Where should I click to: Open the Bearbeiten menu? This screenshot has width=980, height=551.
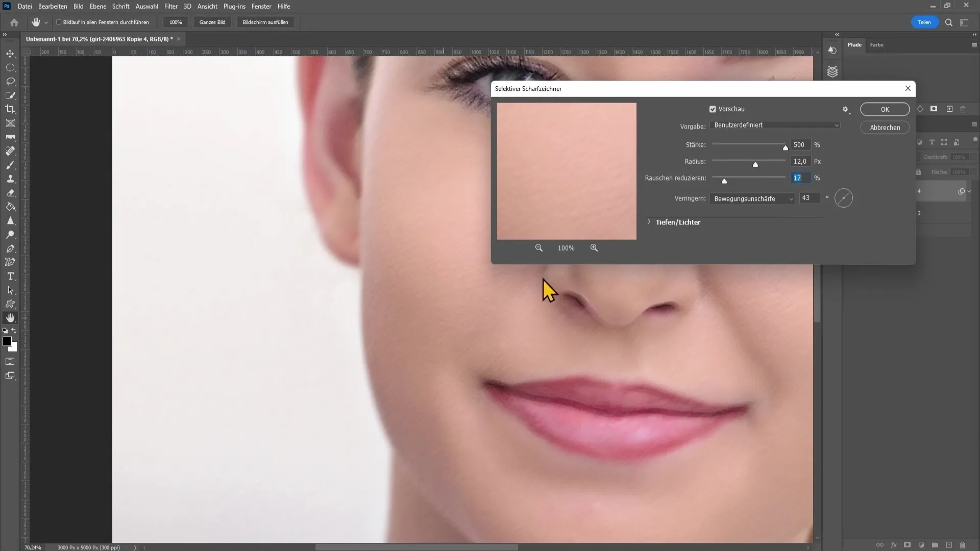[53, 6]
